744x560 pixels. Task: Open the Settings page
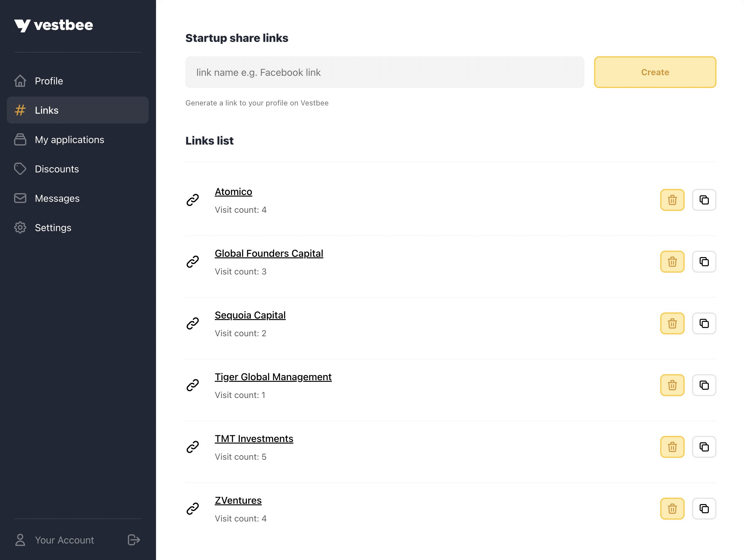tap(53, 227)
